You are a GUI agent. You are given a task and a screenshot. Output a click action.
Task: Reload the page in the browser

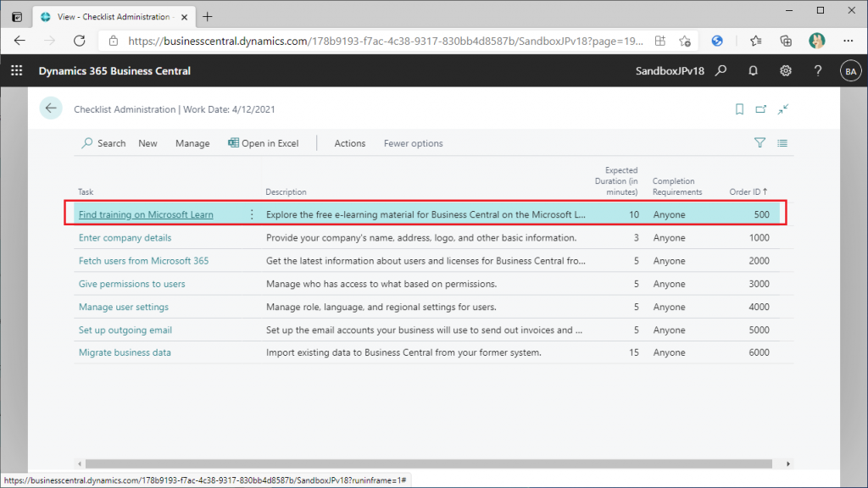click(x=80, y=41)
